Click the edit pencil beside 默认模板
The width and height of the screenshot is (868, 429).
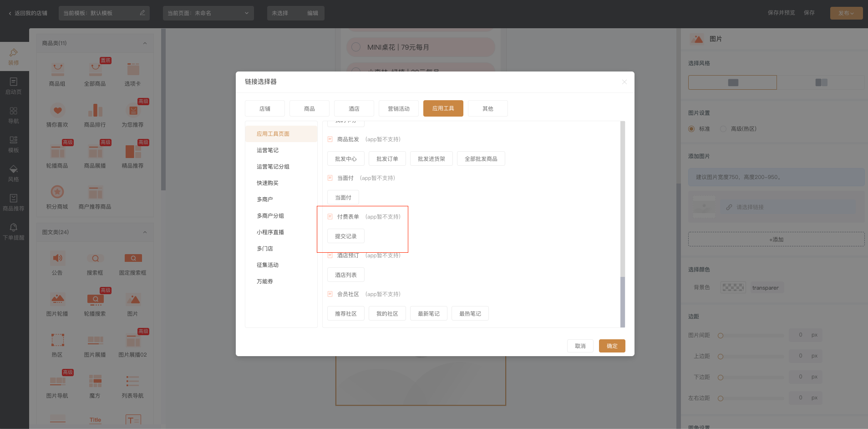(142, 13)
